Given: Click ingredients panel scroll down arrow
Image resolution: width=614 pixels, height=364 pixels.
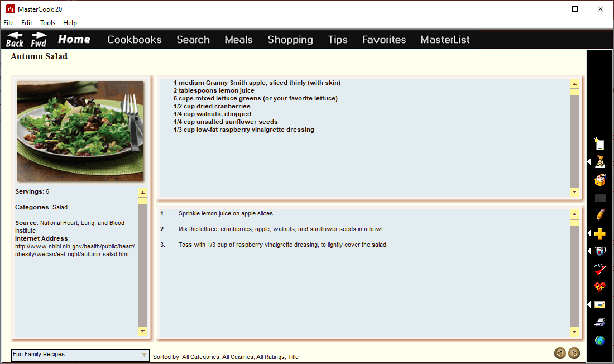Looking at the screenshot, I should pos(574,192).
